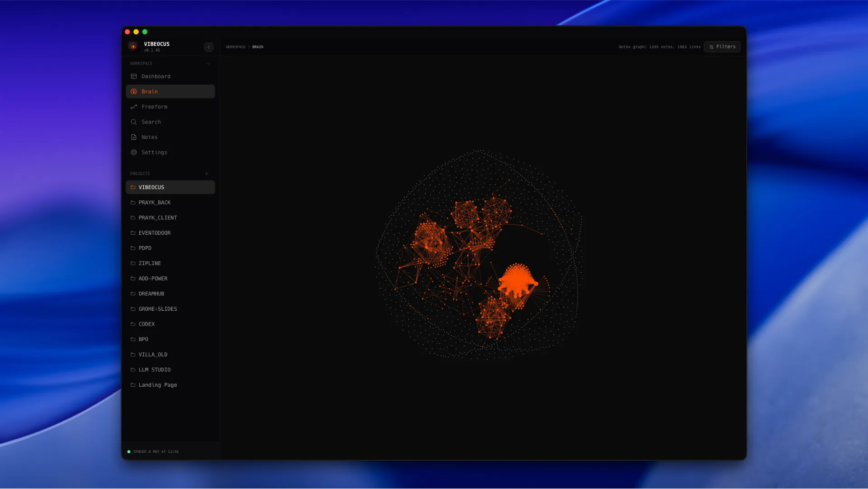This screenshot has width=868, height=489.
Task: Open the ADD-POWER project
Action: (170, 279)
